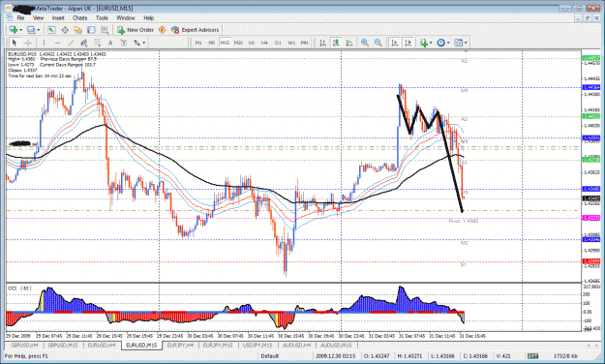Switch to the GBPUSD,M15 chart tab
Screen dimensions: 605x364
pyautogui.click(x=63, y=345)
